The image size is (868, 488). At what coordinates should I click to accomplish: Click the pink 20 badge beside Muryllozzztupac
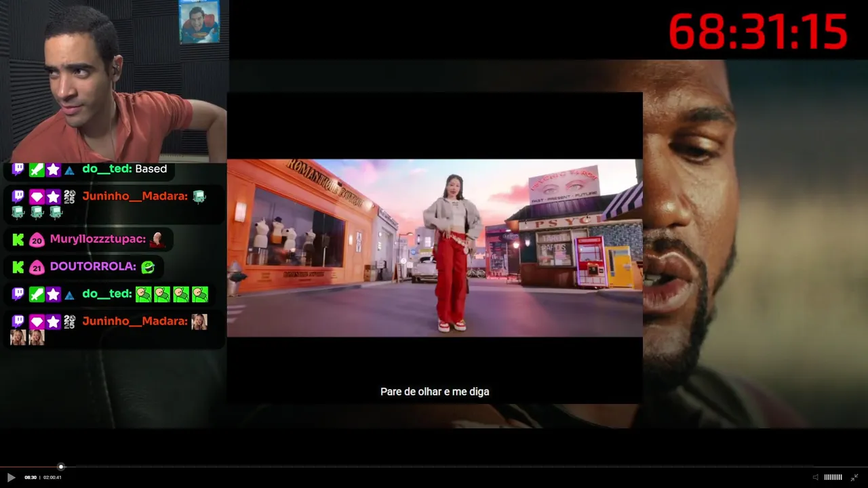pyautogui.click(x=37, y=240)
